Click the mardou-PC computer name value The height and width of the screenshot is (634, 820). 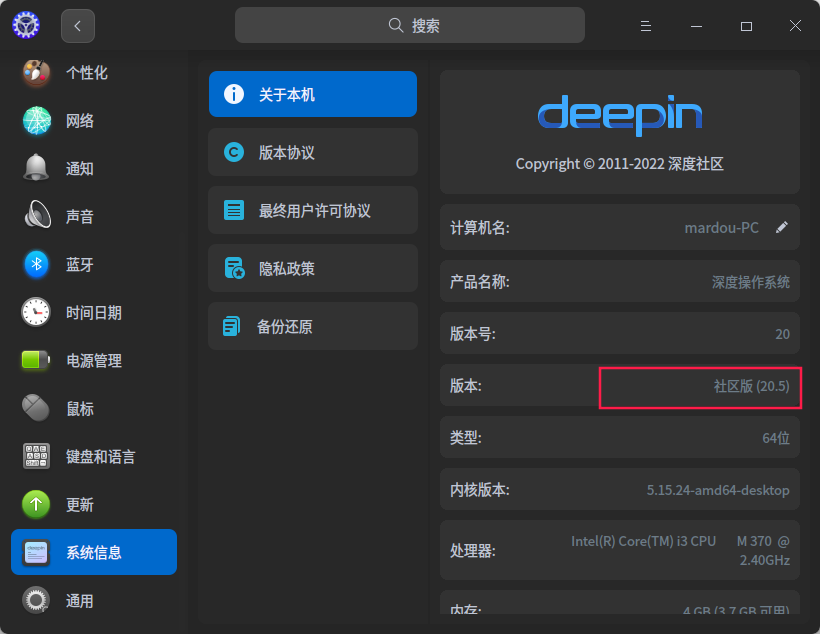point(722,228)
